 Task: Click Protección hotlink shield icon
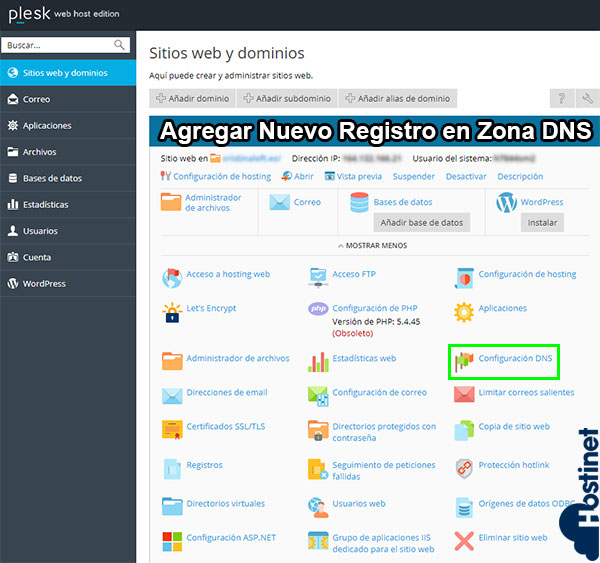click(x=464, y=469)
